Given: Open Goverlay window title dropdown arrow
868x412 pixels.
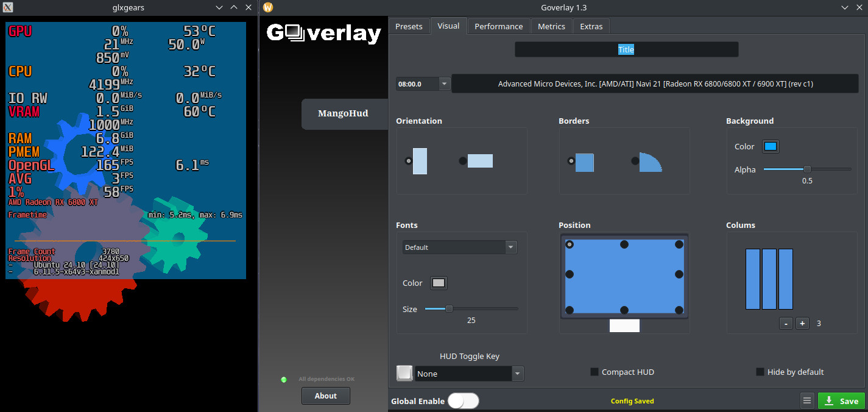Looking at the screenshot, I should (844, 7).
